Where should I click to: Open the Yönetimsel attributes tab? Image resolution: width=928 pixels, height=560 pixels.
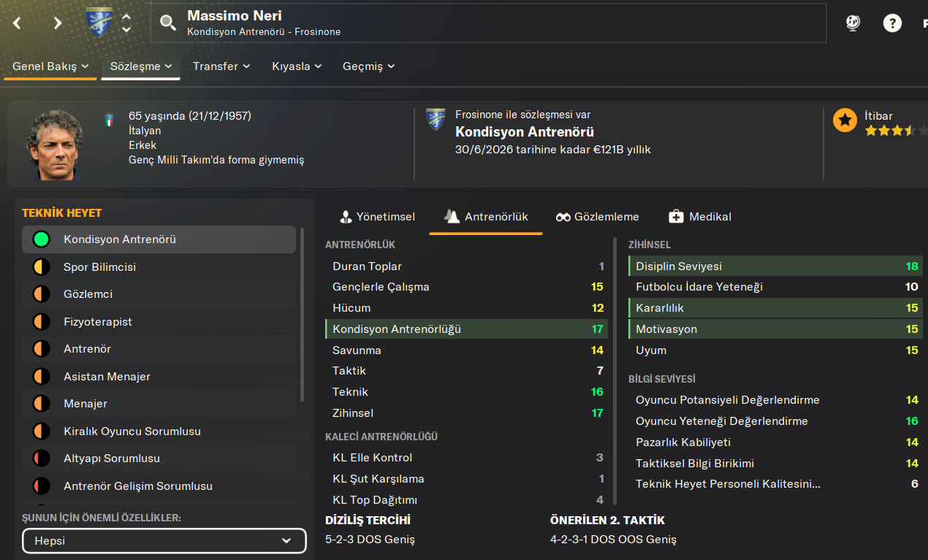coord(377,217)
